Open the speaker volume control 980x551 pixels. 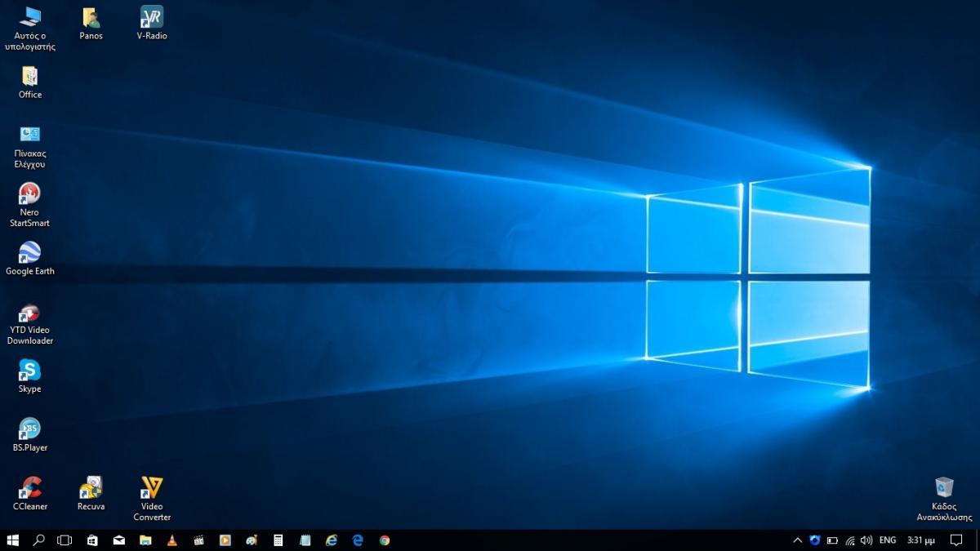866,540
